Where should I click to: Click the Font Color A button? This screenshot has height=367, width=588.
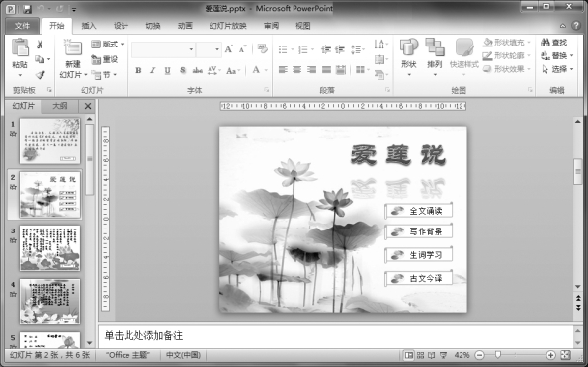[x=256, y=70]
